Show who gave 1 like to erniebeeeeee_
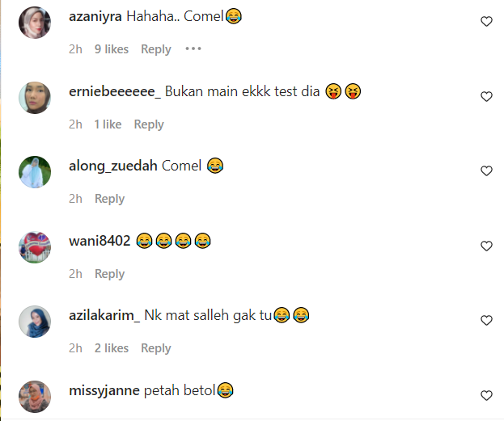 tap(108, 124)
